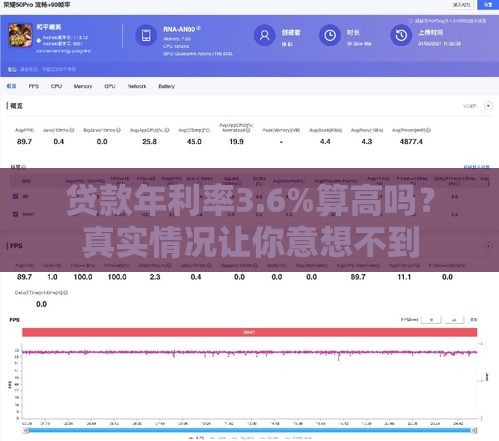
Task: Click the white button beside settings button
Action: point(462,4)
